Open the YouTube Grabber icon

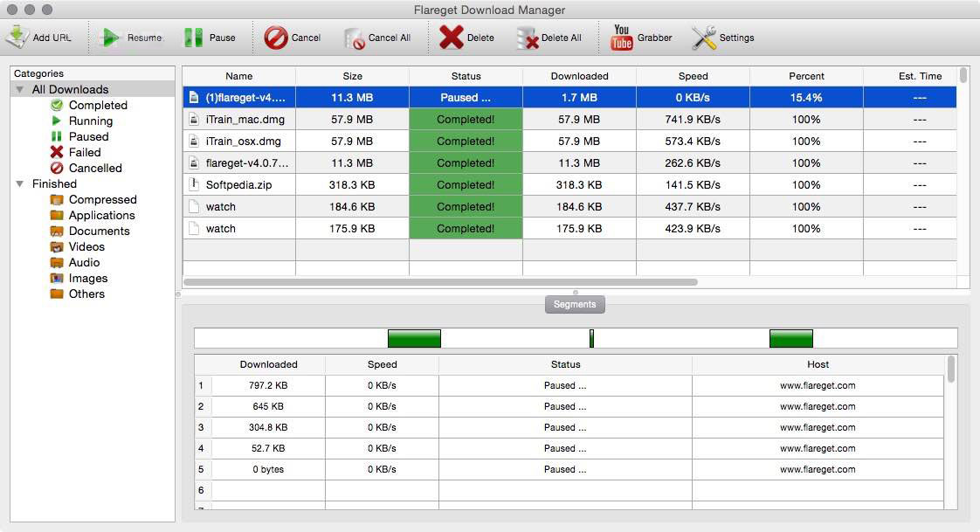621,38
